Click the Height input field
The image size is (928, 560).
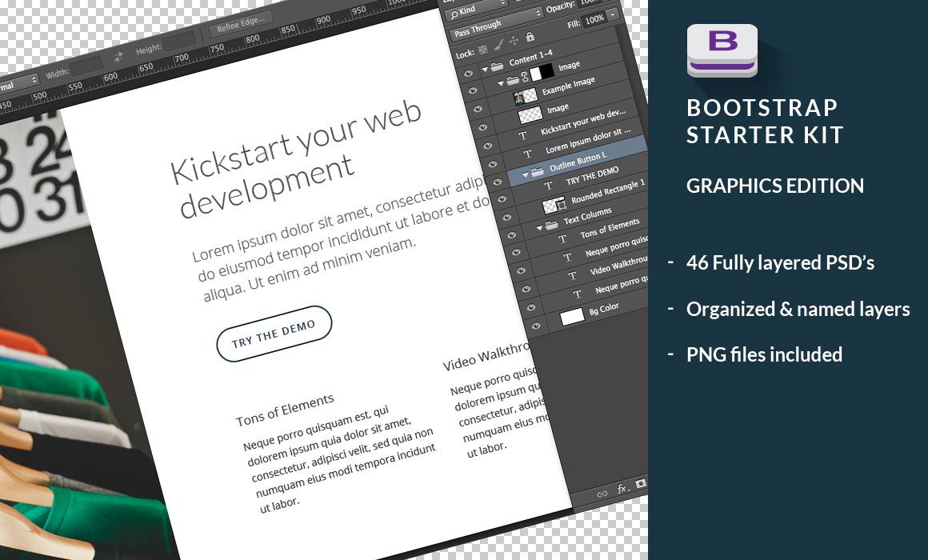coord(179,41)
